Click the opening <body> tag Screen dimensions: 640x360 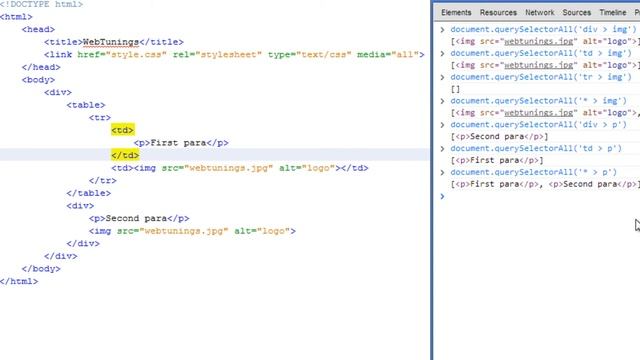[x=38, y=80]
